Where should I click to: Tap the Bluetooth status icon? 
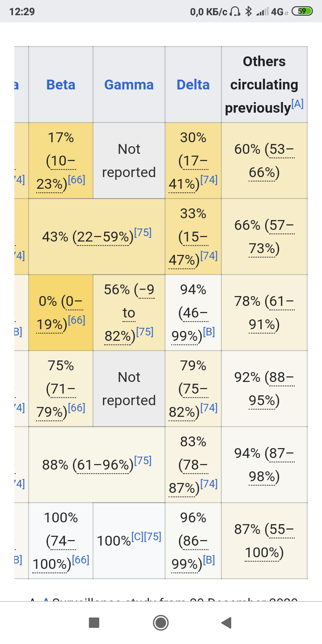pos(248,12)
